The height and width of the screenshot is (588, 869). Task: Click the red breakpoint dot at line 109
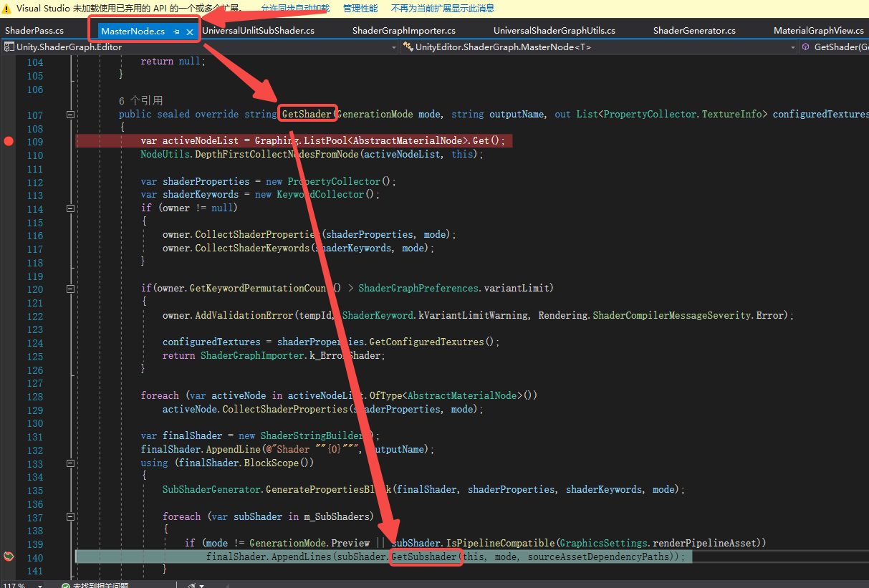9,140
